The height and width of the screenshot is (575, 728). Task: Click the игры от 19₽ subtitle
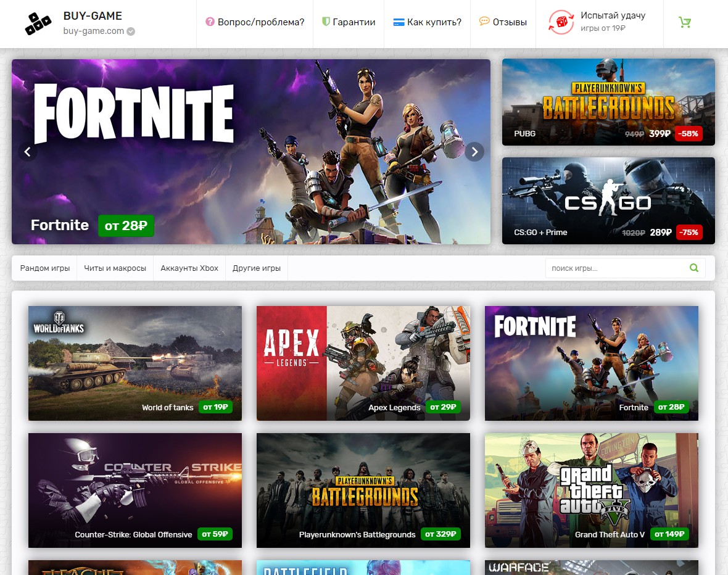pyautogui.click(x=603, y=28)
